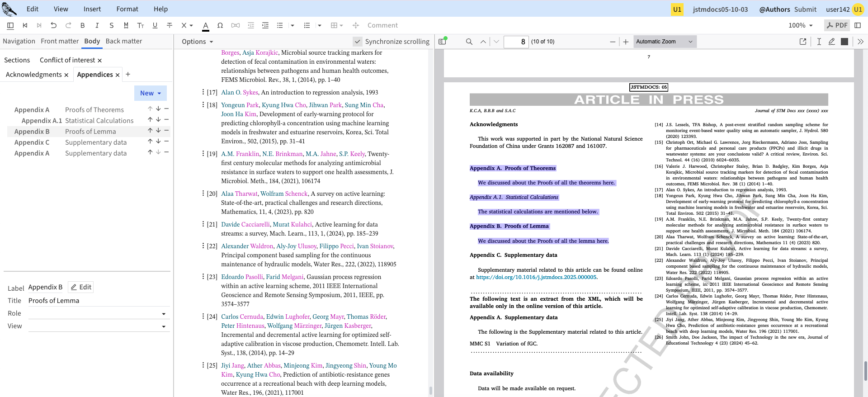Click the Edit button beside the Appendix B label
The height and width of the screenshot is (397, 868).
click(x=81, y=287)
